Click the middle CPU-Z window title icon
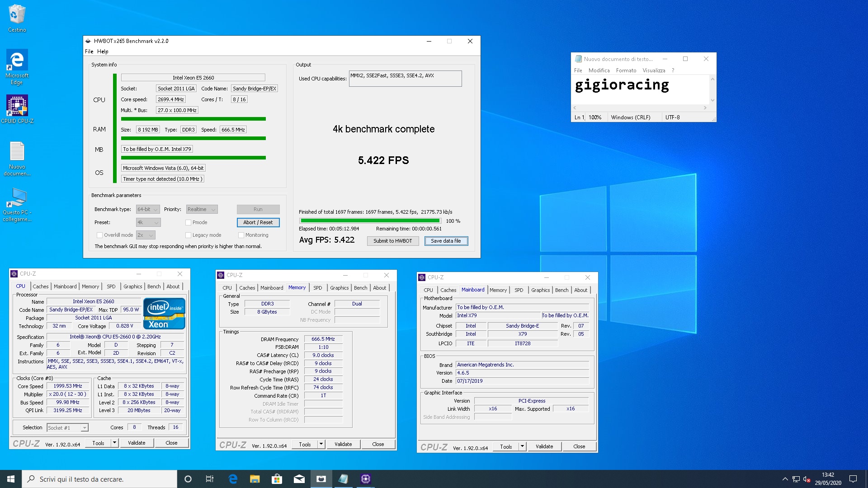Viewport: 868px width, 488px height. 221,275
